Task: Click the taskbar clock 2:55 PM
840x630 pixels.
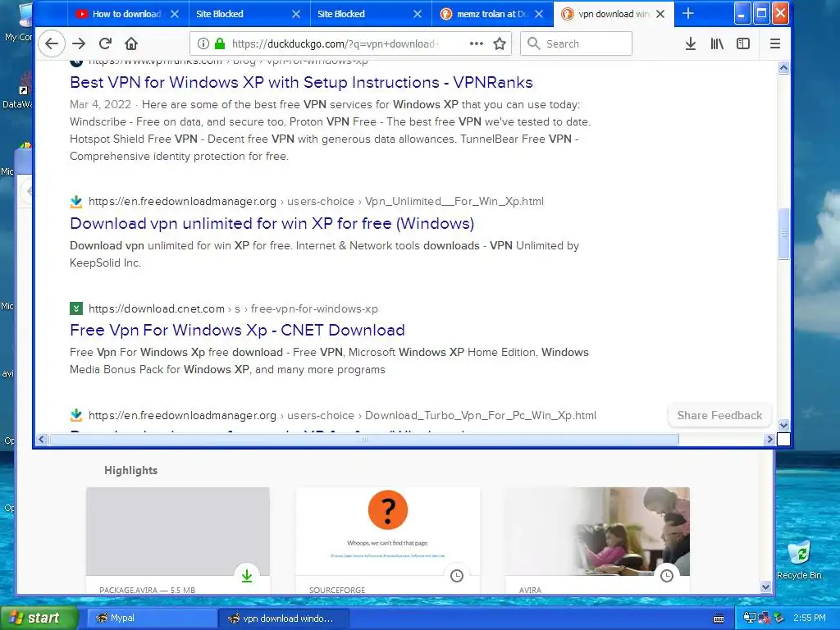Action: (810, 619)
